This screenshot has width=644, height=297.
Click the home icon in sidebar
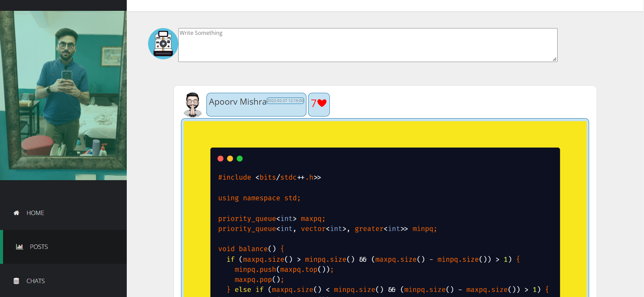click(x=16, y=213)
